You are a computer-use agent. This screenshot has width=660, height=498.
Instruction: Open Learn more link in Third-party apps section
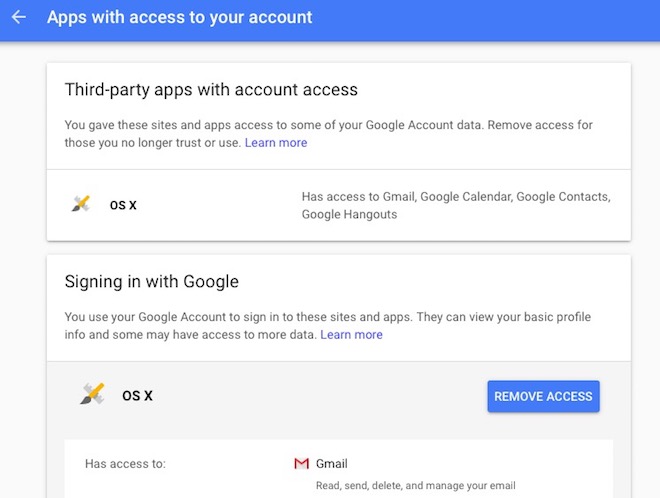[x=276, y=143]
